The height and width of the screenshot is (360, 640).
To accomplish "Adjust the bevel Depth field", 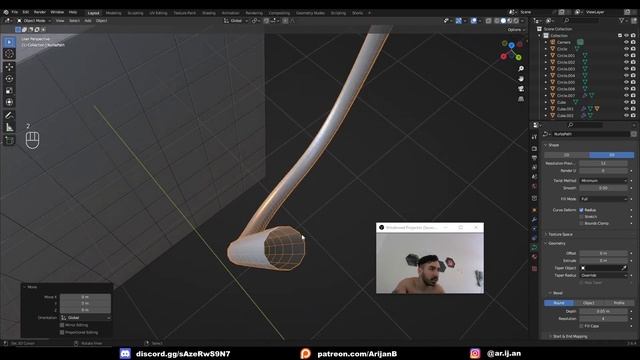I will (603, 311).
